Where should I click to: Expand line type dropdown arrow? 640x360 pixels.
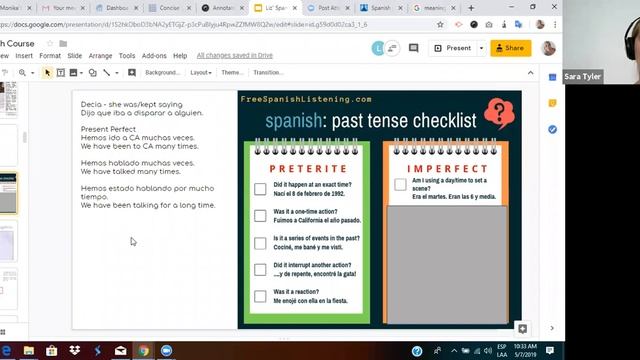tap(117, 73)
